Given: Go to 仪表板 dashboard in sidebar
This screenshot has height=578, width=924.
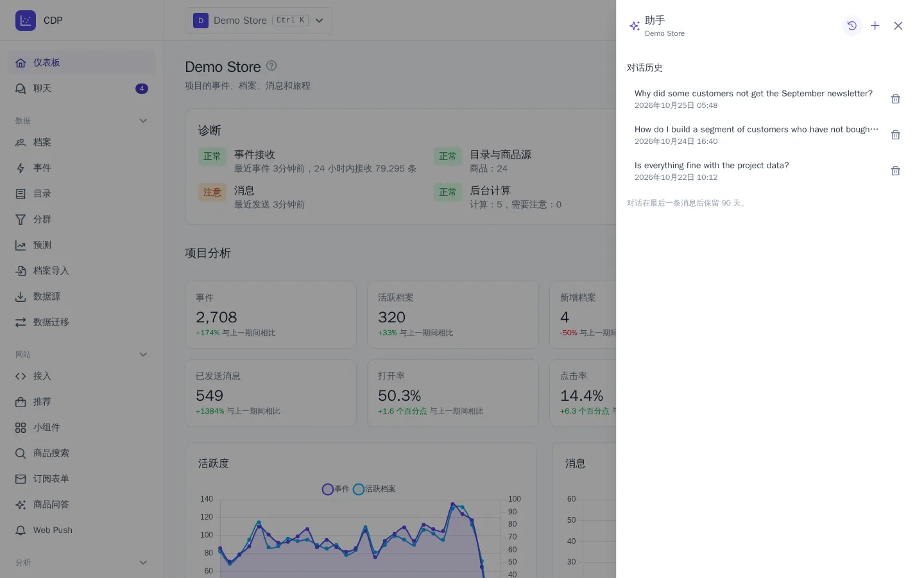Looking at the screenshot, I should 82,62.
